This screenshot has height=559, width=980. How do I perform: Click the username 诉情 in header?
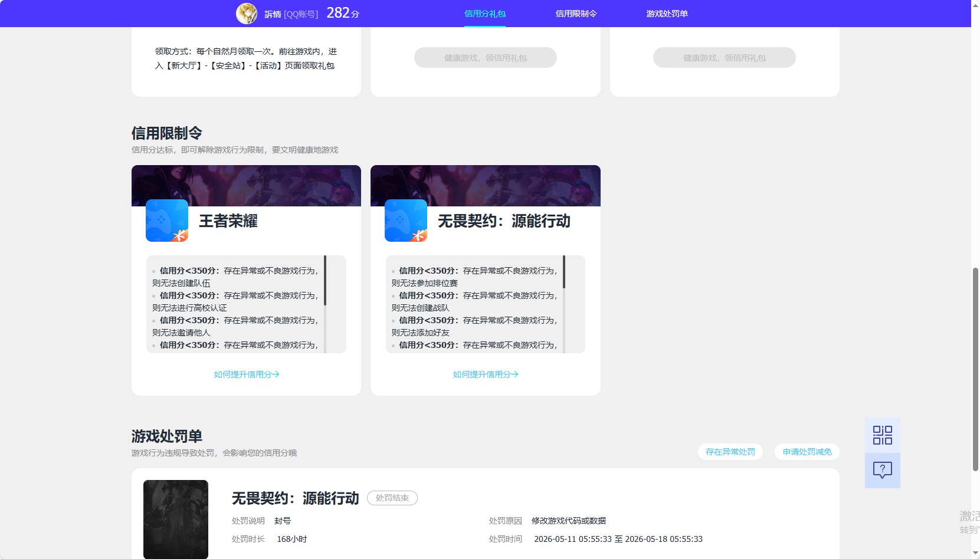coord(273,14)
